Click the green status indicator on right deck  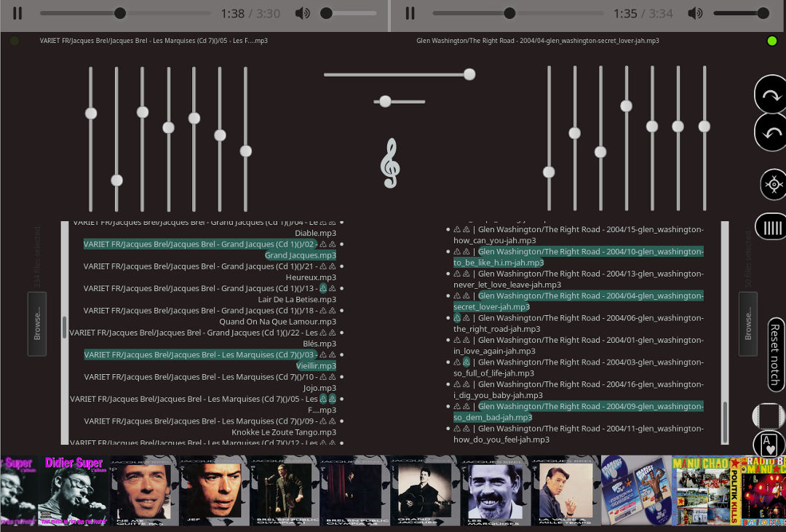point(772,41)
